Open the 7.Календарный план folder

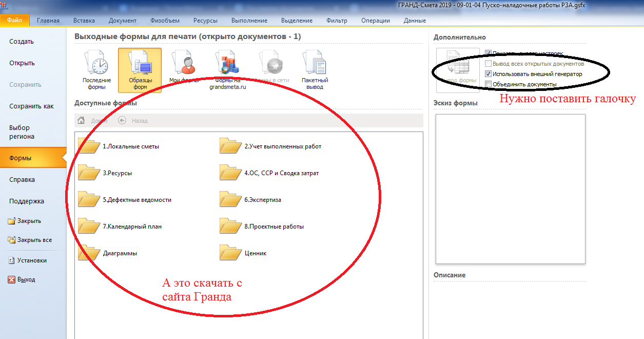(120, 226)
